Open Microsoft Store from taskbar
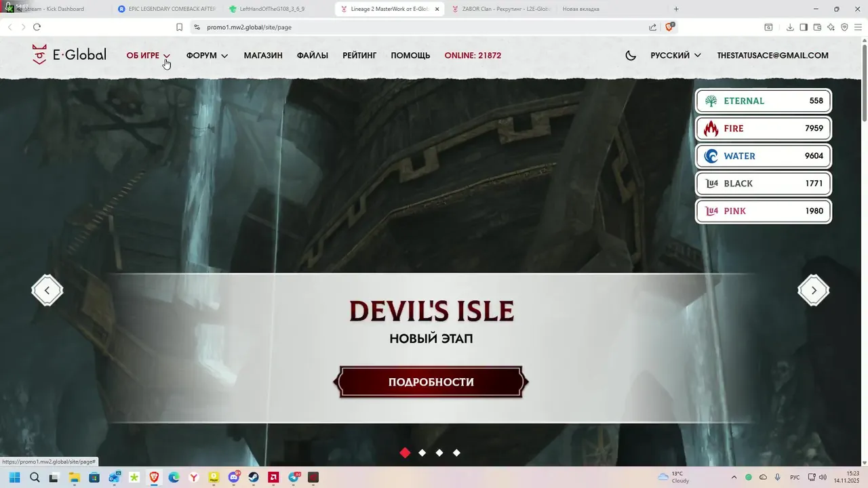 [94, 477]
